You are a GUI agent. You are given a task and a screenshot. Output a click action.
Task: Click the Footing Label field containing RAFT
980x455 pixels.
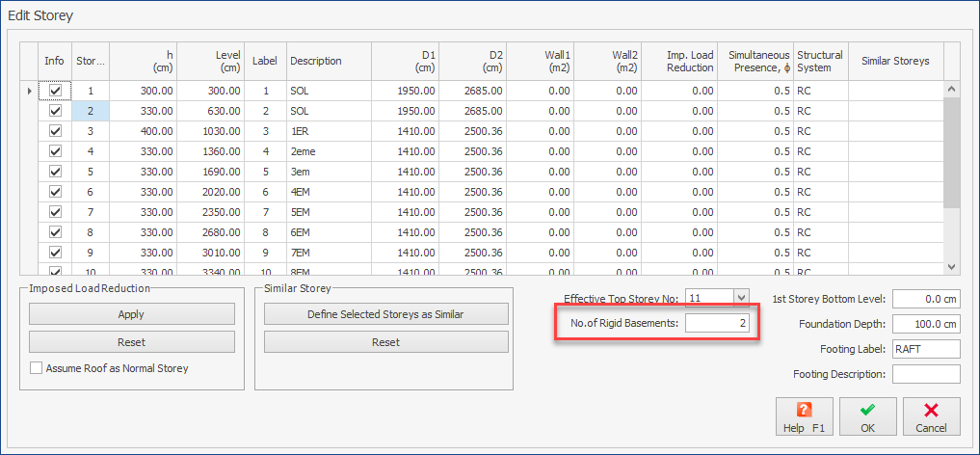[x=926, y=349]
